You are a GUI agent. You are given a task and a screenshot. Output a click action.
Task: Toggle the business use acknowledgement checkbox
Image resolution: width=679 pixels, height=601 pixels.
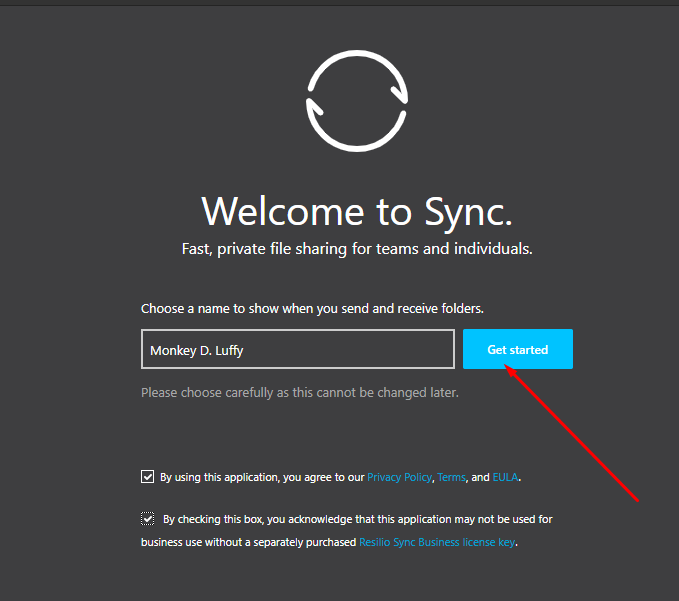147,518
